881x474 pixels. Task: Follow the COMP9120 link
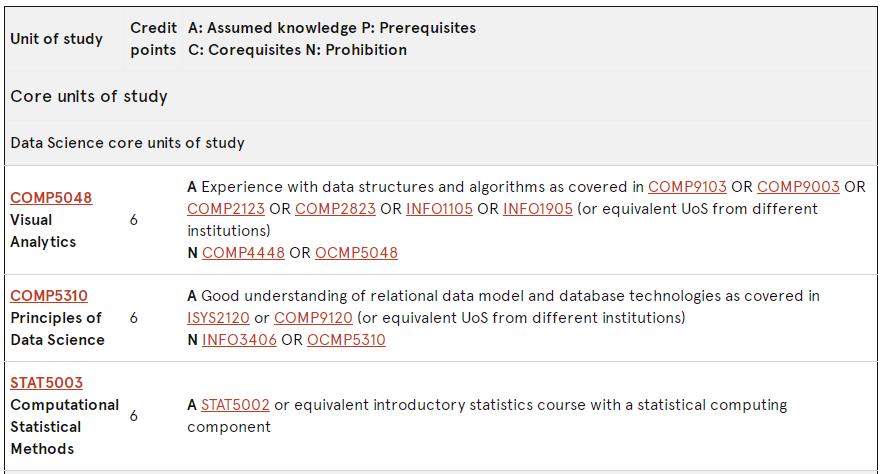point(313,317)
